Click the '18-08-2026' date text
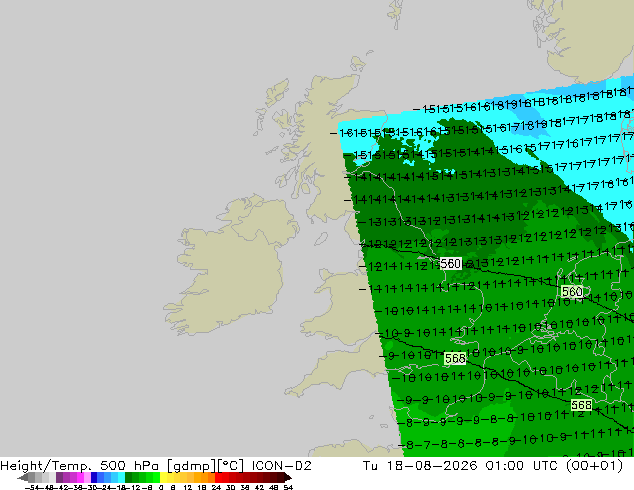The height and width of the screenshot is (490, 634). [x=431, y=466]
